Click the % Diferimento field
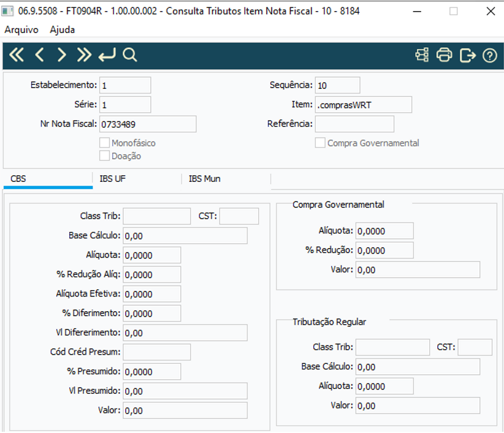The image size is (504, 433). coord(151,314)
